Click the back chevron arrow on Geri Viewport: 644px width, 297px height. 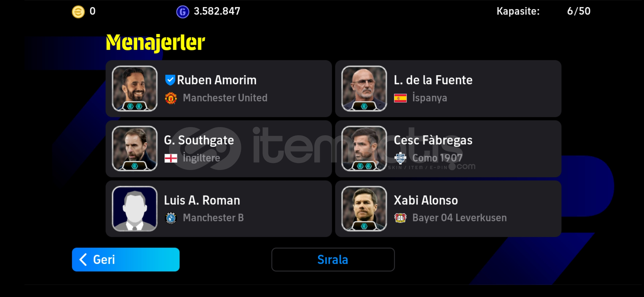click(x=83, y=260)
